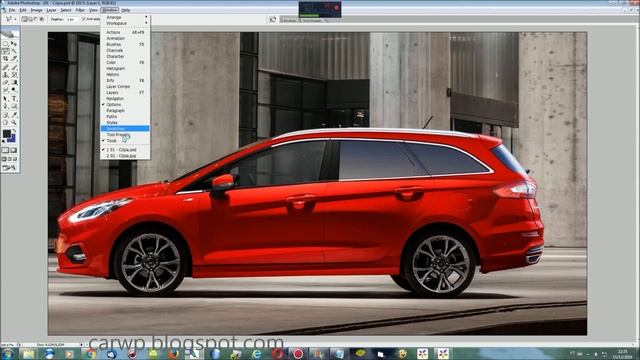Select the Gradient tool
640x360 pixels.
(14, 82)
